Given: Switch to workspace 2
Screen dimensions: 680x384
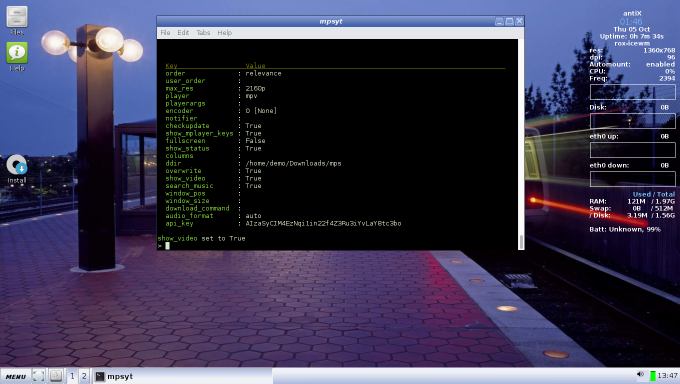Looking at the screenshot, I should [x=84, y=376].
